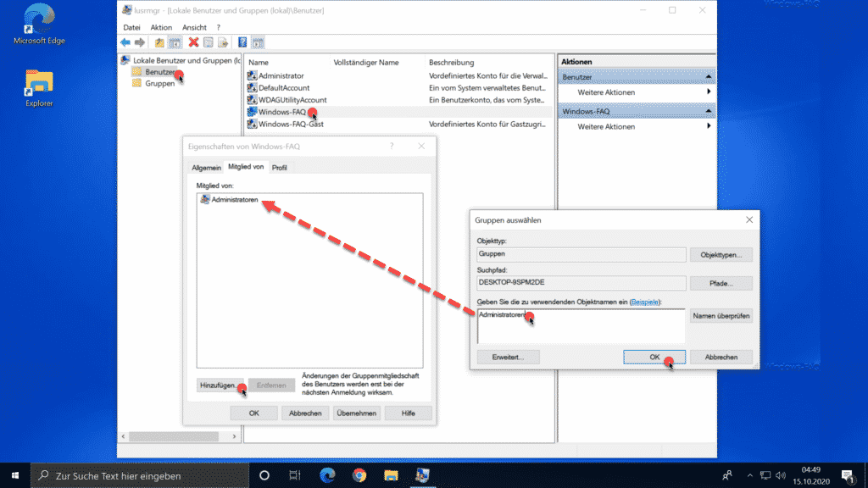Collapse the Windows-FAQ section in Aktionen pane
868x488 pixels.
[x=708, y=111]
